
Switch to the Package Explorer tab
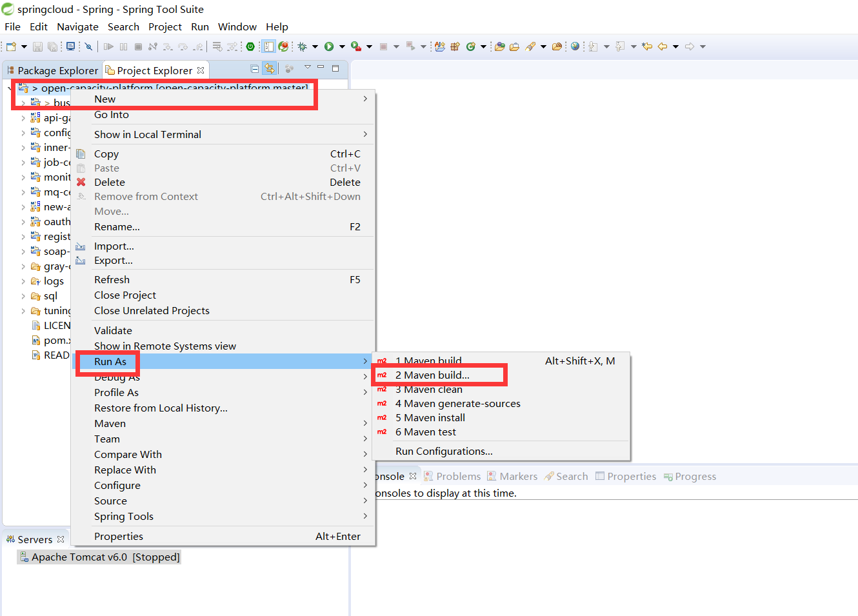[x=53, y=70]
